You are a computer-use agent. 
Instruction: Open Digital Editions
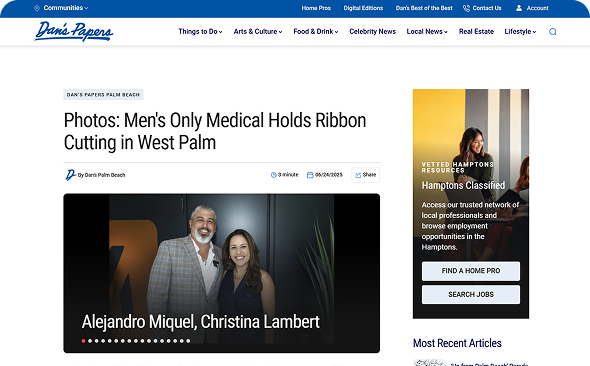tap(363, 8)
